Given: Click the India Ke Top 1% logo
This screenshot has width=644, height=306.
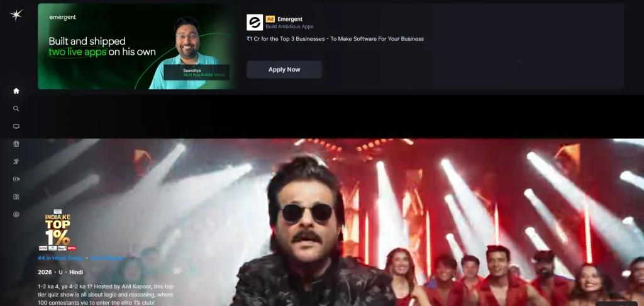Looking at the screenshot, I should (57, 230).
